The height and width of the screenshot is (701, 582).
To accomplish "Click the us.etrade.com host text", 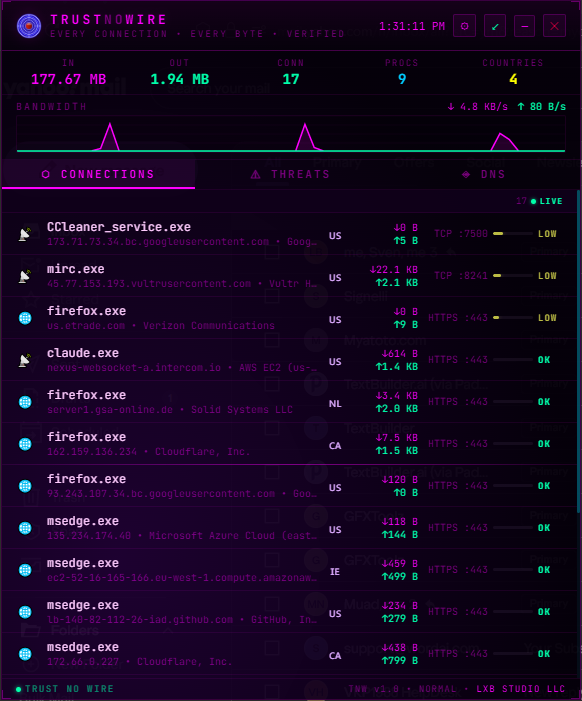I will coord(86,326).
